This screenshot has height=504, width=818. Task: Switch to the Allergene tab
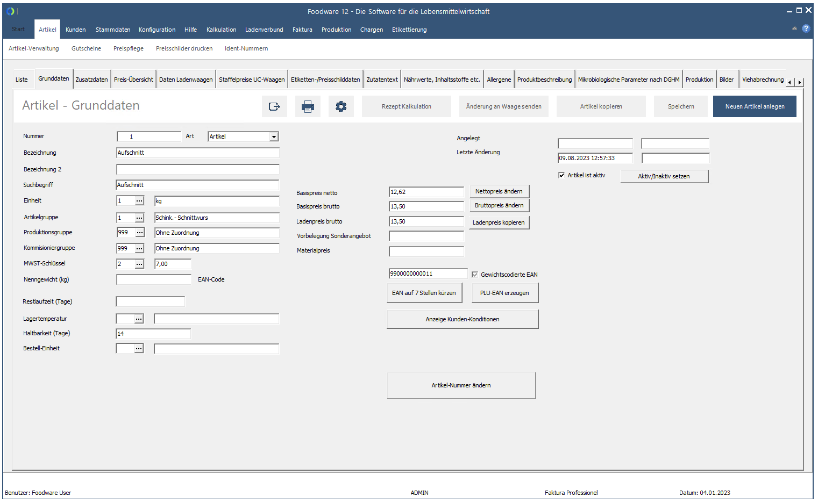tap(499, 80)
